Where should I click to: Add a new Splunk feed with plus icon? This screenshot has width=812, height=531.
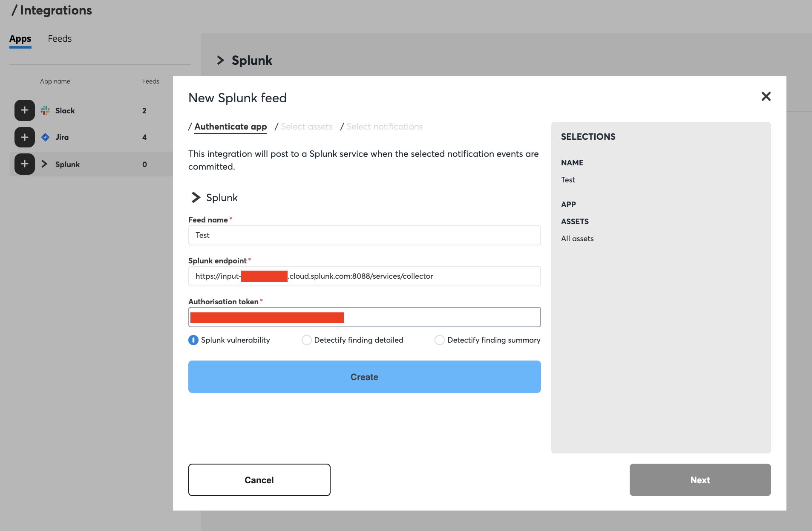click(x=25, y=164)
